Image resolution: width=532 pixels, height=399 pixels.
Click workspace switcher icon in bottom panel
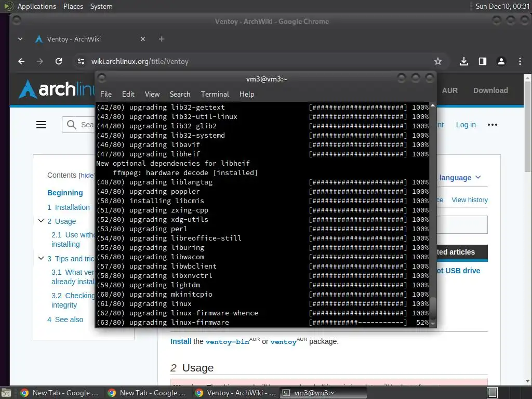coord(493,393)
